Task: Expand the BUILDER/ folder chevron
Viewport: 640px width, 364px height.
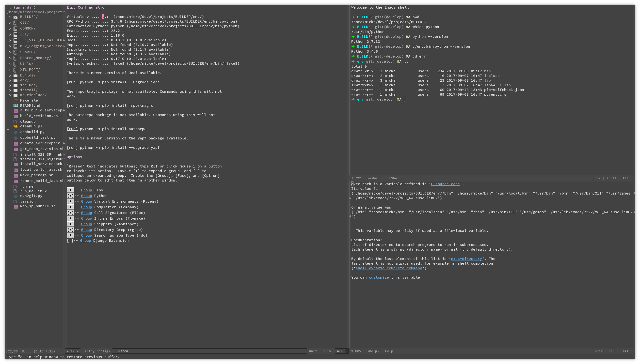Action: 10,17
